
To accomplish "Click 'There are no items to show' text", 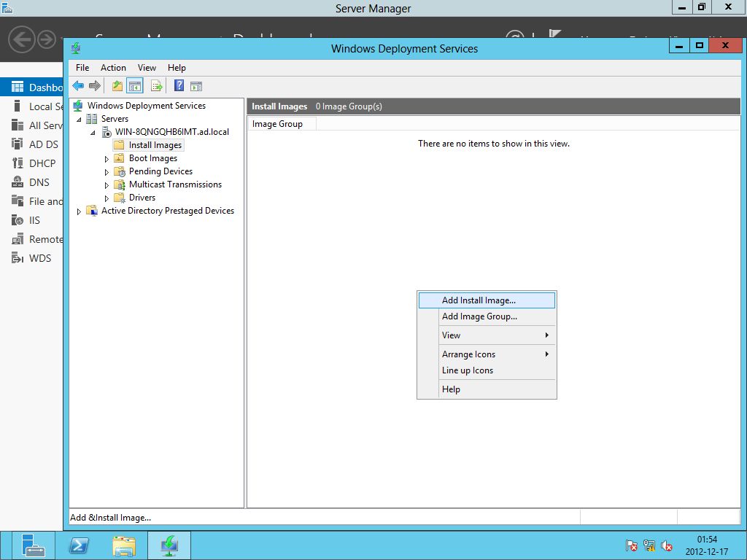I will pos(494,144).
